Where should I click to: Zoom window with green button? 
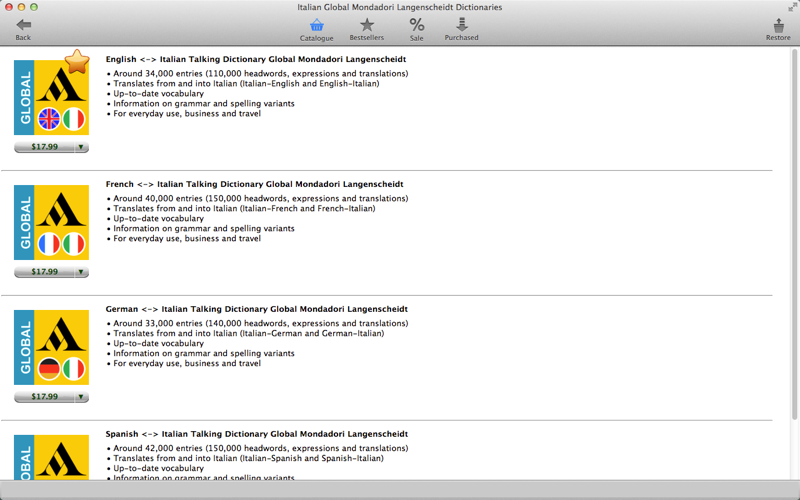[34, 7]
